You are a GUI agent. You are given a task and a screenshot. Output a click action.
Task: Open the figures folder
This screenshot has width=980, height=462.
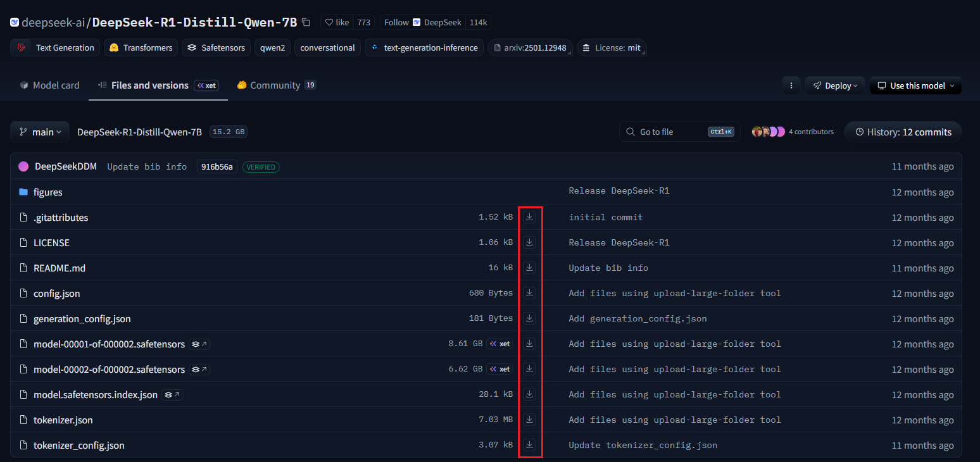pos(47,192)
